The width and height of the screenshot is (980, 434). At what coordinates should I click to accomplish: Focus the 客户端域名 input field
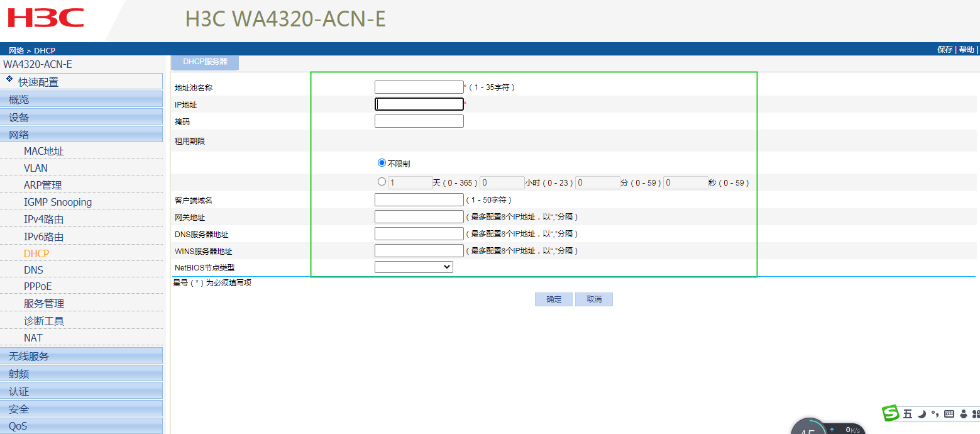(419, 200)
